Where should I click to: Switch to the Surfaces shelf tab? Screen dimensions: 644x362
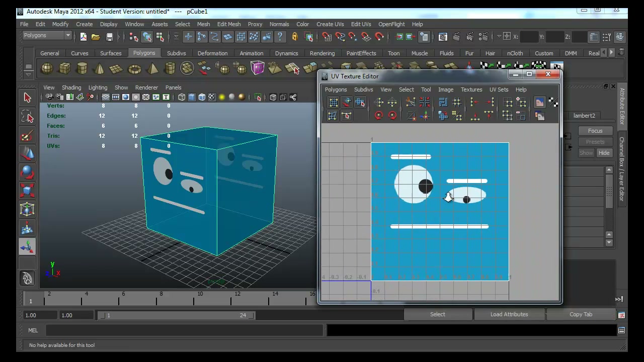[111, 53]
